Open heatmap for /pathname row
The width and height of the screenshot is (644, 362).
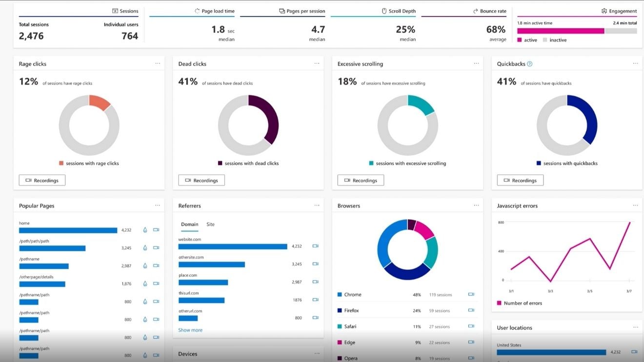(145, 266)
